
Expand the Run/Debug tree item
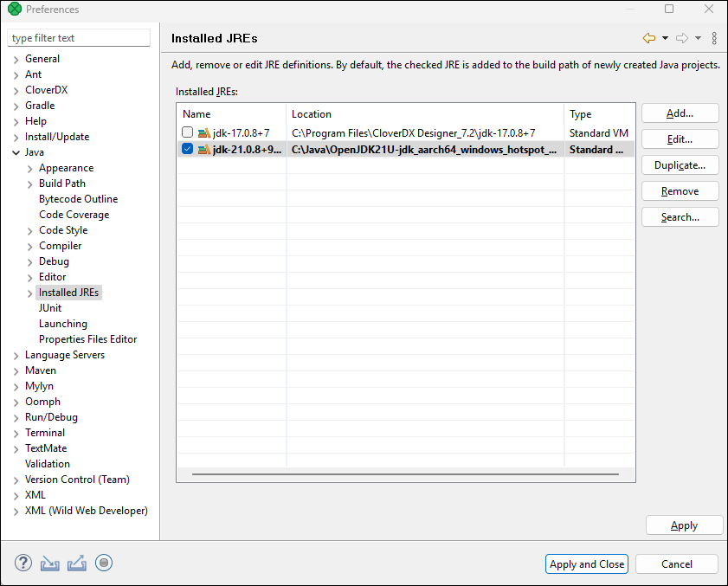coord(16,416)
